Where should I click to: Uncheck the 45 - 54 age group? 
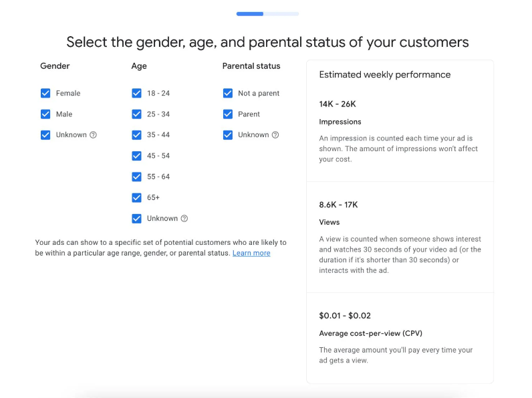click(x=136, y=156)
